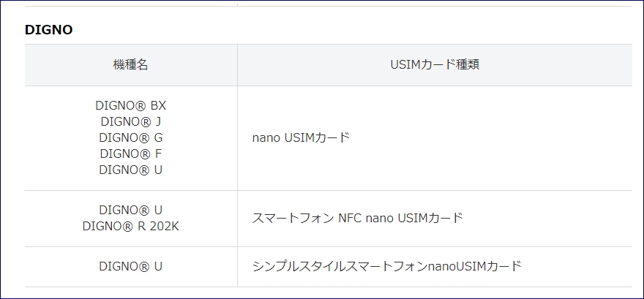
Task: Click the DIGNO section heading
Action: [48, 30]
